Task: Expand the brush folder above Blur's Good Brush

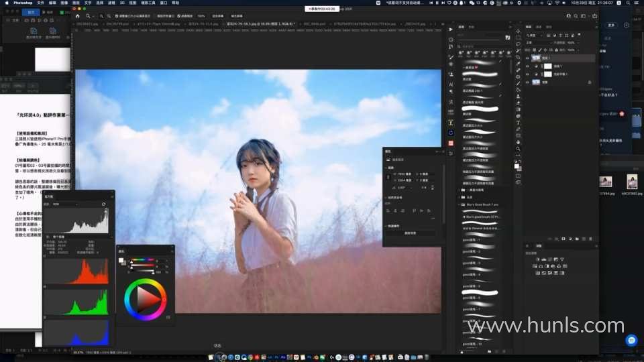Action: [459, 197]
